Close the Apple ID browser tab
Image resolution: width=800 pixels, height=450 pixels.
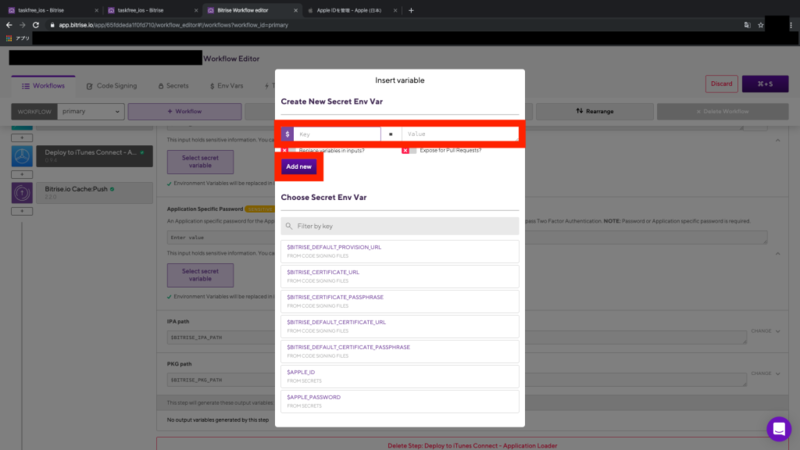click(395, 10)
